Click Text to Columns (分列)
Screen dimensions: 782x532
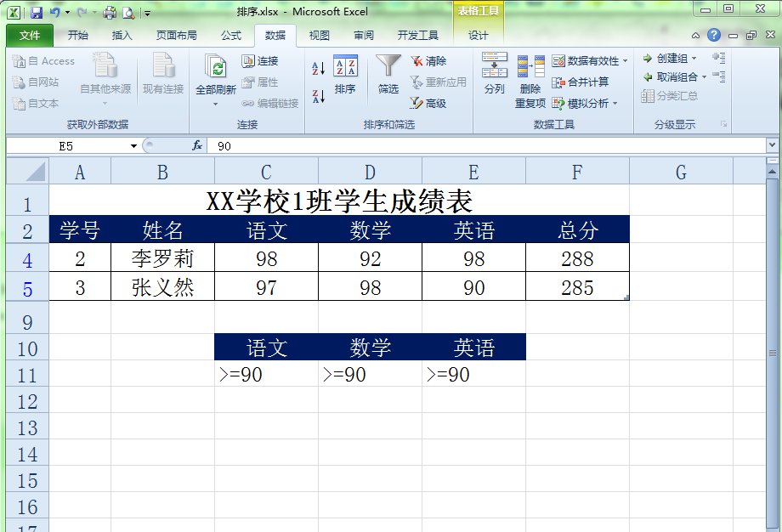pos(495,73)
